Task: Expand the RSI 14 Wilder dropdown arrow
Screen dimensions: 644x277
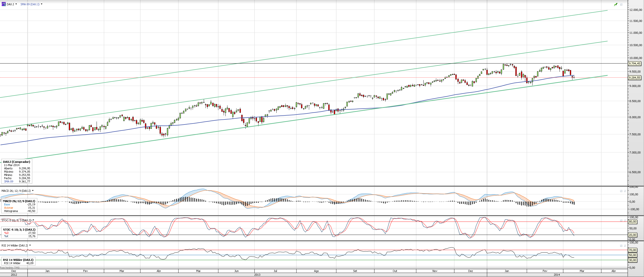Action: 30,245
